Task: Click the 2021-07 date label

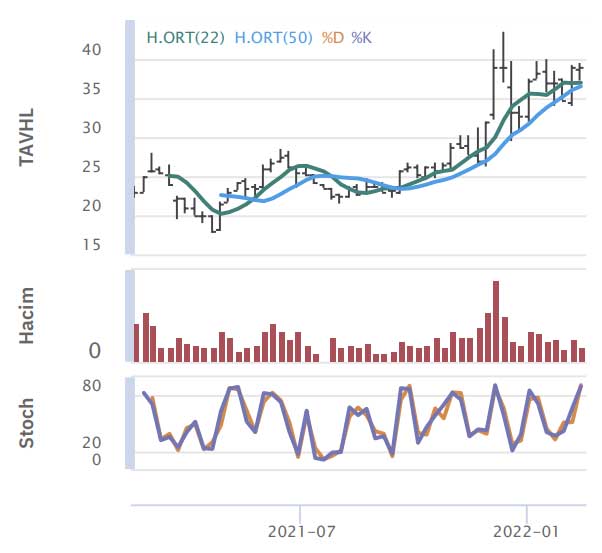Action: pyautogui.click(x=301, y=532)
